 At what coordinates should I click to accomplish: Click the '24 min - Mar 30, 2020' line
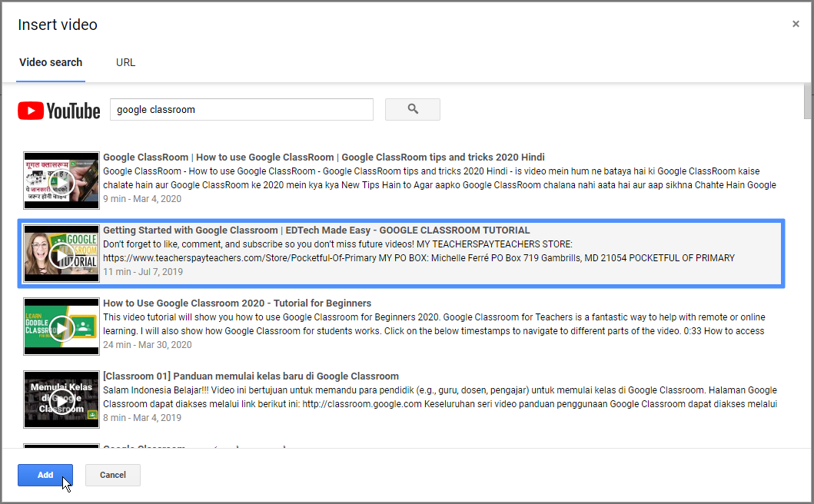pyautogui.click(x=148, y=345)
